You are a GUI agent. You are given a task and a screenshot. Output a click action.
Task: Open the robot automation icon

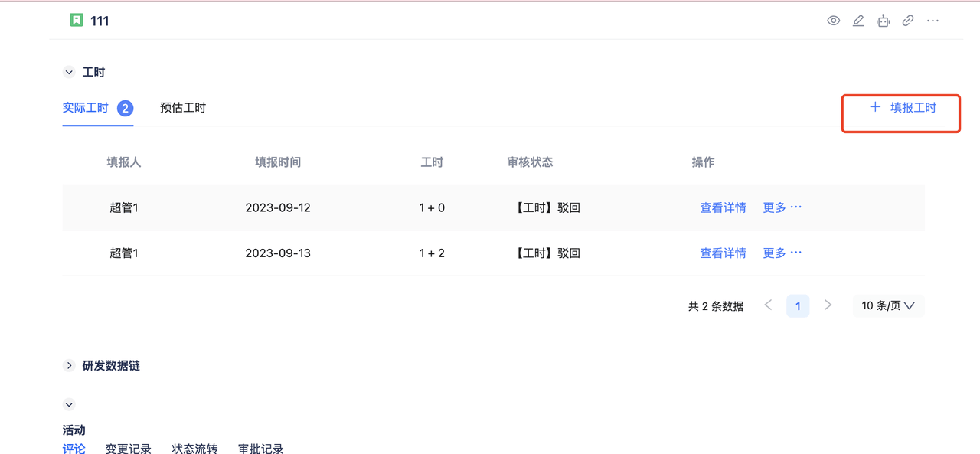(x=883, y=21)
